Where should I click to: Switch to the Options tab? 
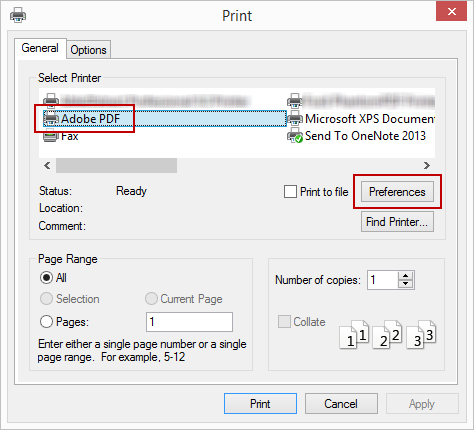88,50
